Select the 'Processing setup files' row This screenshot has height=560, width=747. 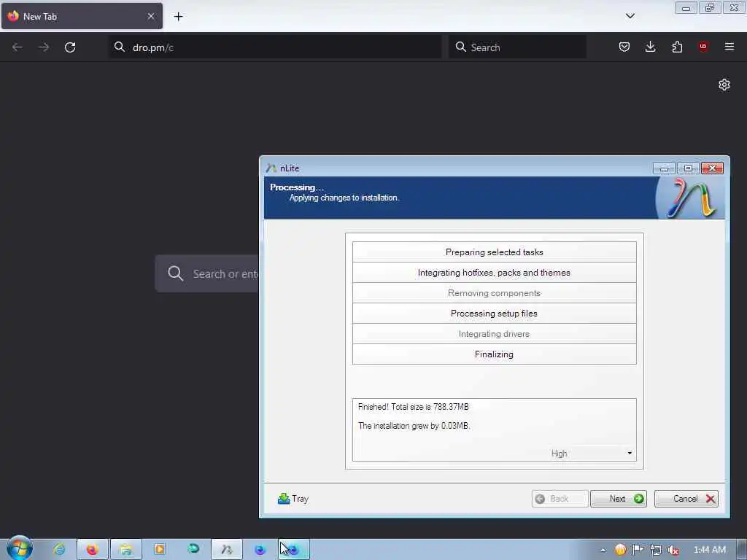[494, 314]
